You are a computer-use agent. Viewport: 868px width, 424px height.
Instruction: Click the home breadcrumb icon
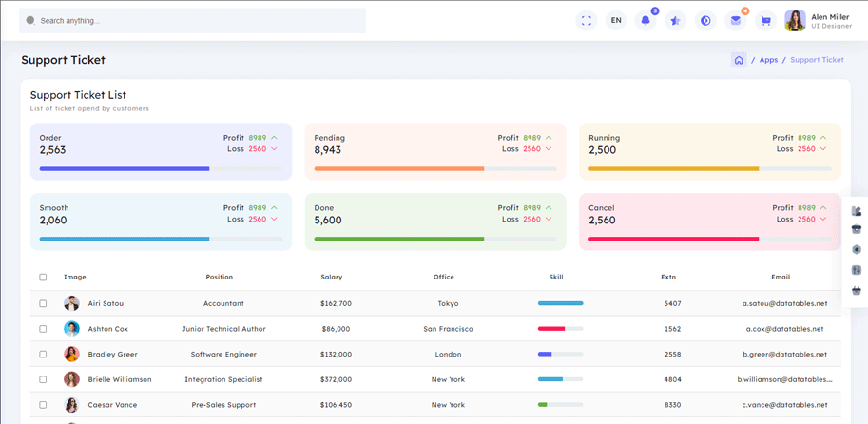pyautogui.click(x=739, y=60)
